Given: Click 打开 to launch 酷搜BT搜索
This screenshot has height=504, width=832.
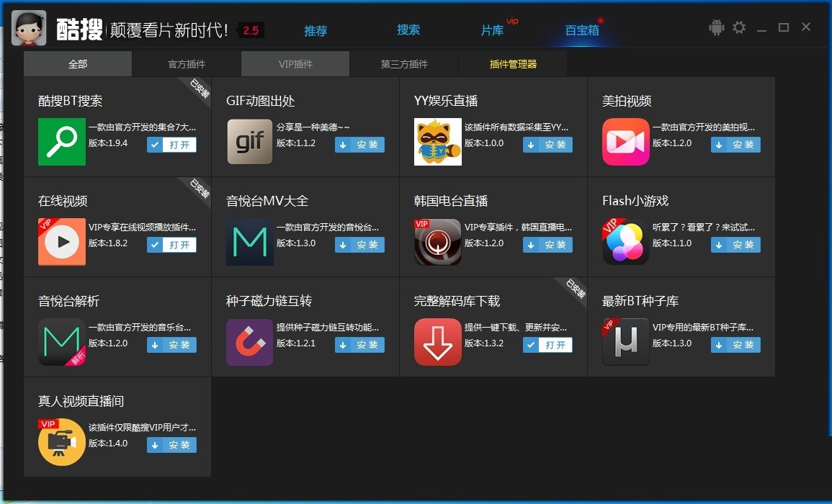Looking at the screenshot, I should point(171,145).
